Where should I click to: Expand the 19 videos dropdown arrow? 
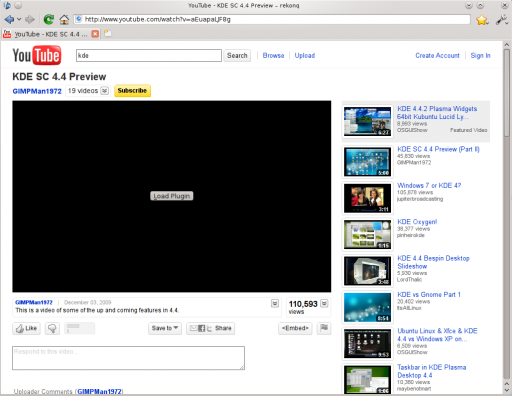(x=105, y=91)
